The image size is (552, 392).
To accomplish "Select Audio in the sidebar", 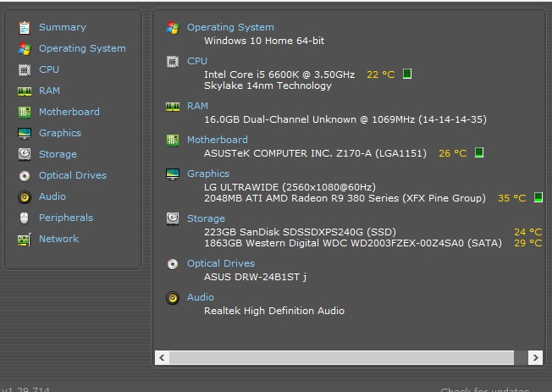I will (x=52, y=196).
